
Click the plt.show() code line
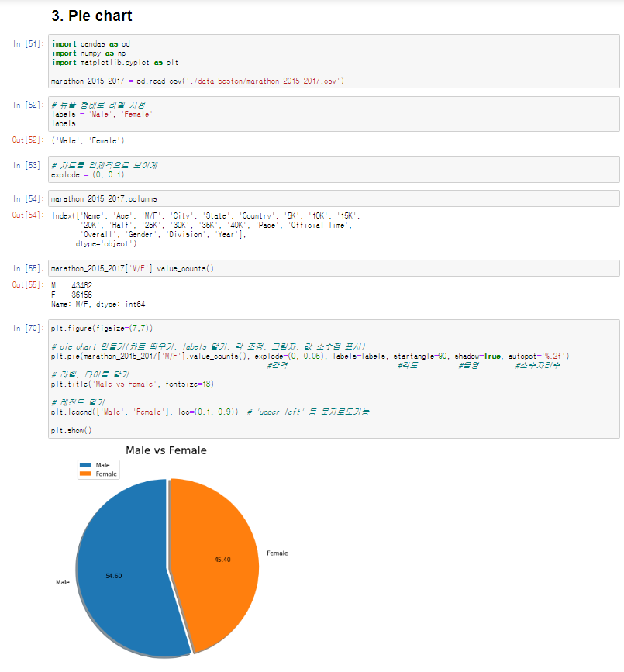click(x=71, y=431)
